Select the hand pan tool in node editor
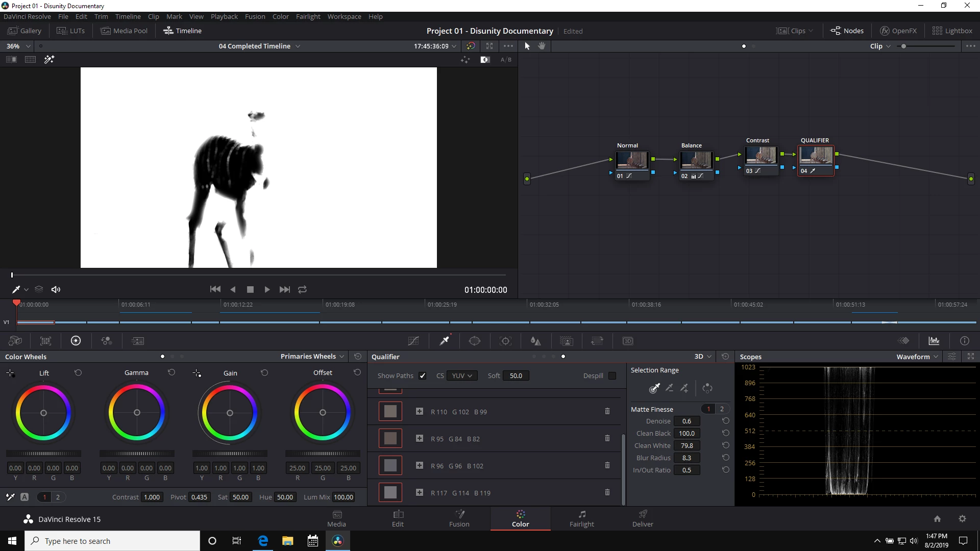The width and height of the screenshot is (980, 551). pyautogui.click(x=542, y=46)
